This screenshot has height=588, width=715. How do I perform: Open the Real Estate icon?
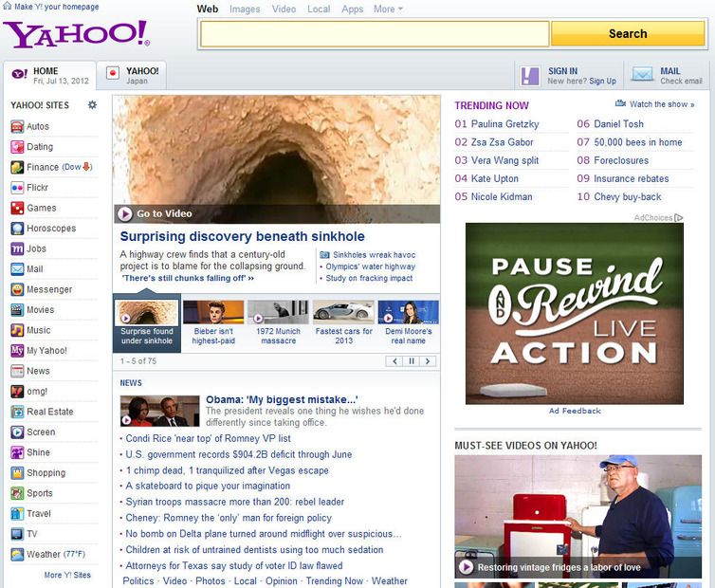(17, 412)
